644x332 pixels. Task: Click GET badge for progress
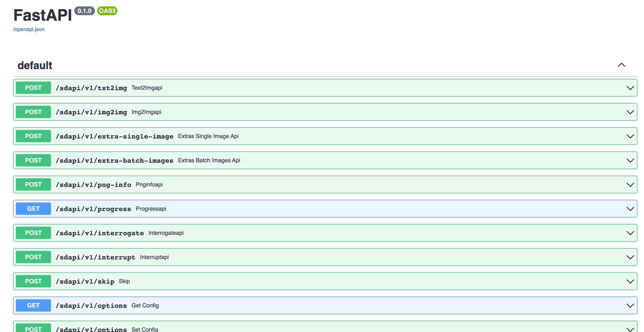(33, 208)
